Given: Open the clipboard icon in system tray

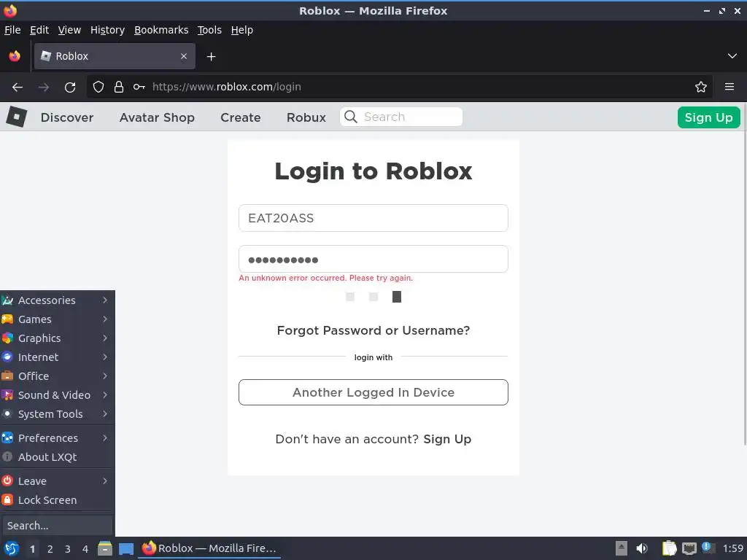Looking at the screenshot, I should [670, 548].
